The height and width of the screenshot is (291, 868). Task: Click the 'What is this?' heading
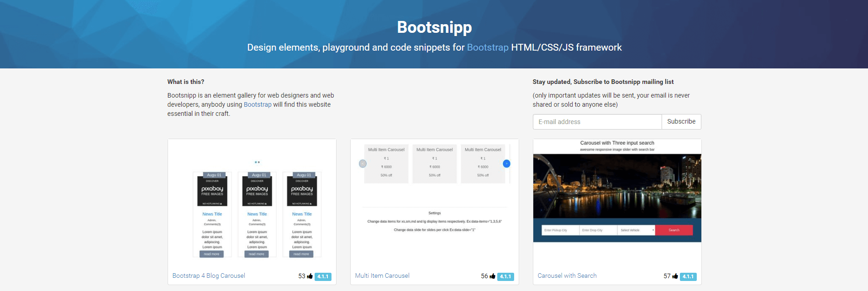186,82
